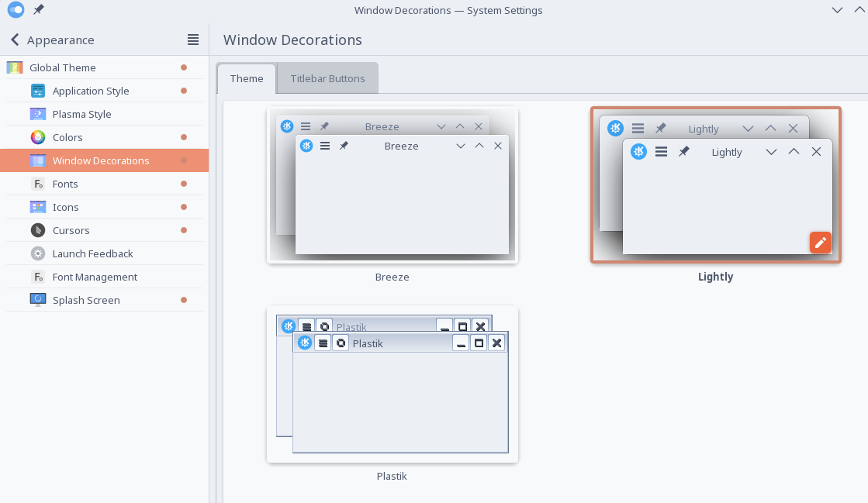Open Colors via its color wheel icon
Image resolution: width=868 pixels, height=503 pixels.
(38, 137)
